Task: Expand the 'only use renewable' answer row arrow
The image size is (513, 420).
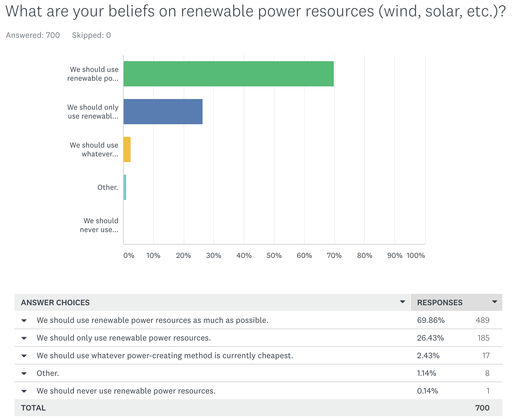Action: (x=24, y=338)
